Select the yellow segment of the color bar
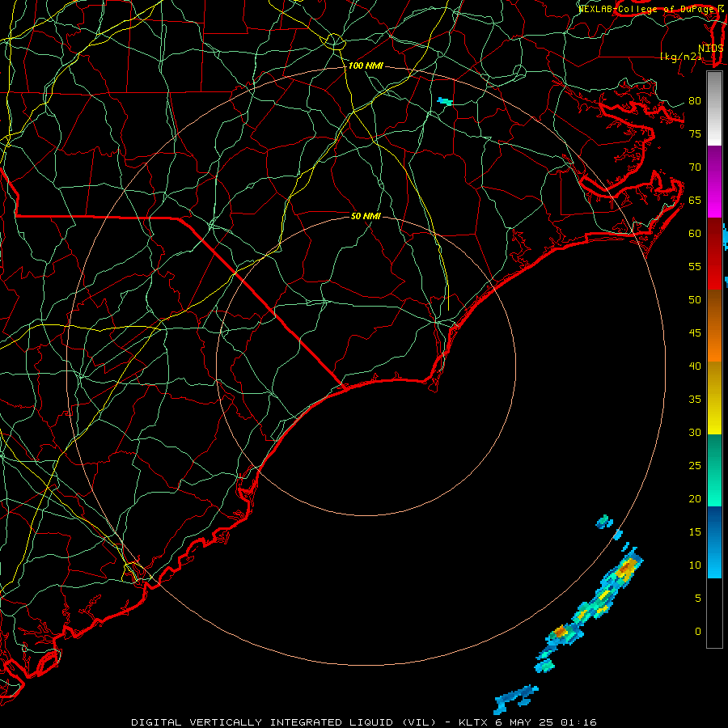728x728 pixels. pyautogui.click(x=714, y=398)
